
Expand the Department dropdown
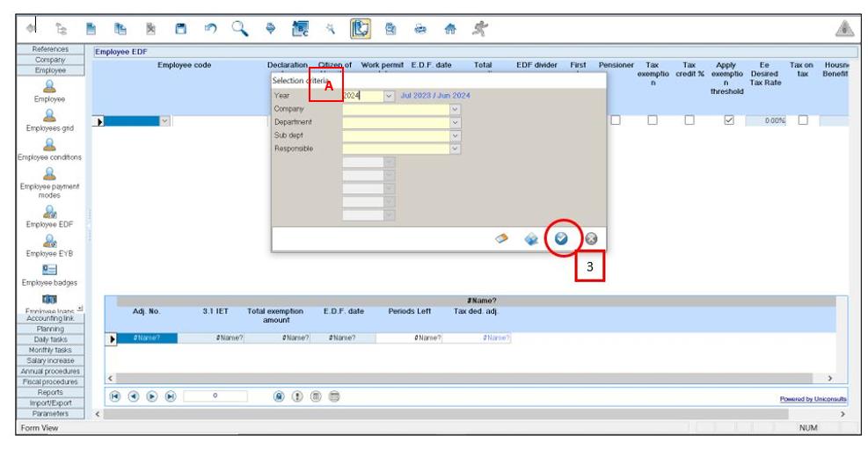click(x=455, y=122)
